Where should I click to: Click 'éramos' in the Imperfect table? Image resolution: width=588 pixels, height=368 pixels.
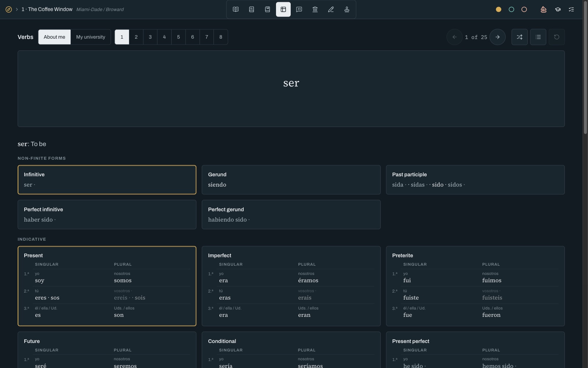click(308, 280)
